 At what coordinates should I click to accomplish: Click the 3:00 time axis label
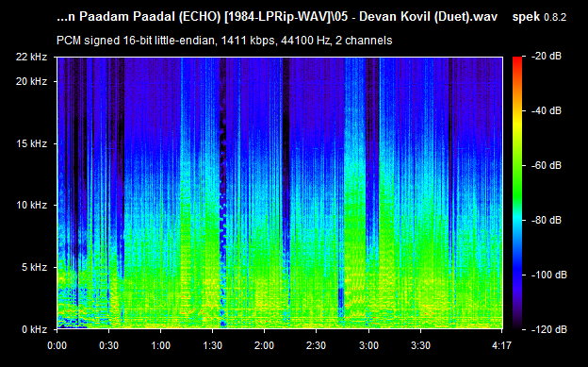[368, 345]
